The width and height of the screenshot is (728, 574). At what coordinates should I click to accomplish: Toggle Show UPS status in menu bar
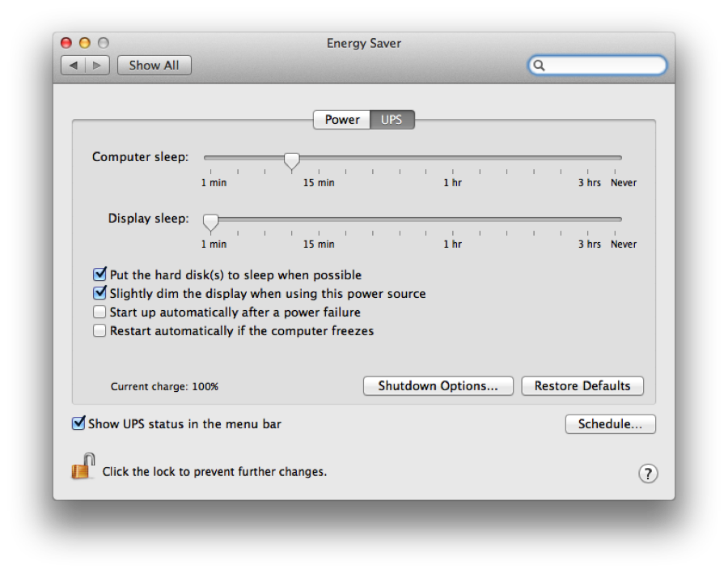(78, 423)
